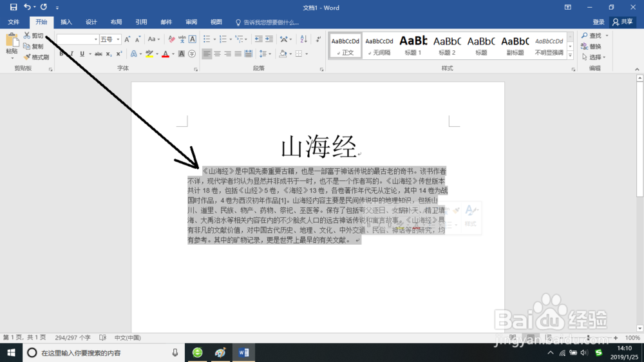Switch to the 引用 tab
This screenshot has height=362, width=644.
coord(141,22)
